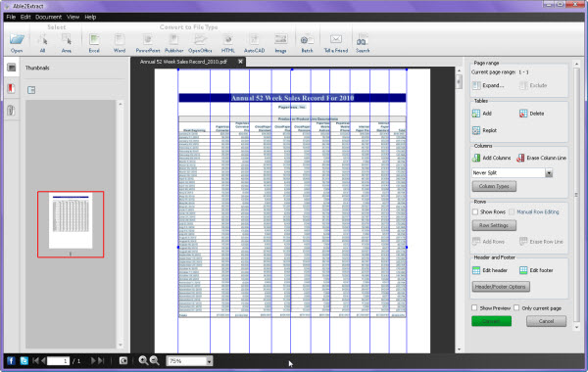Enable Show Rows checkbox
The image size is (588, 372).
coord(475,211)
